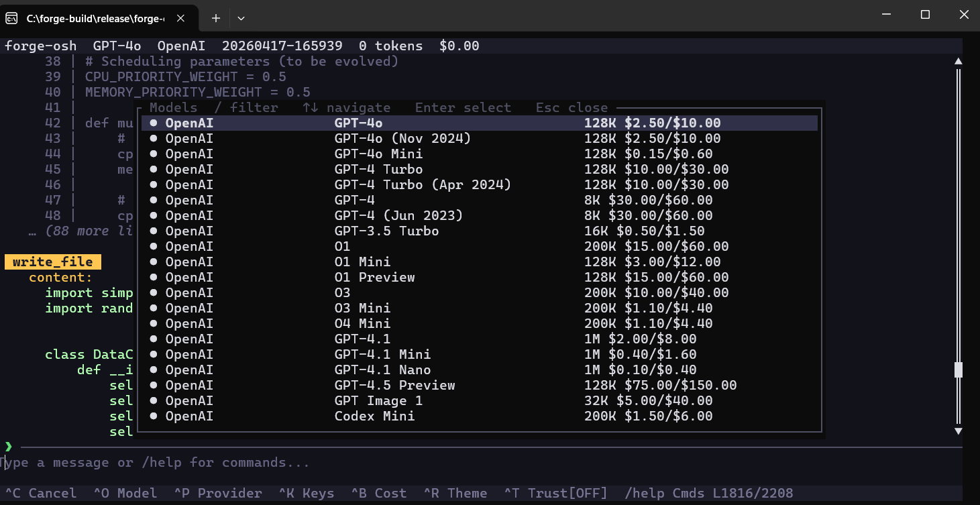
Task: Select O1 Preview in models list
Action: point(479,278)
